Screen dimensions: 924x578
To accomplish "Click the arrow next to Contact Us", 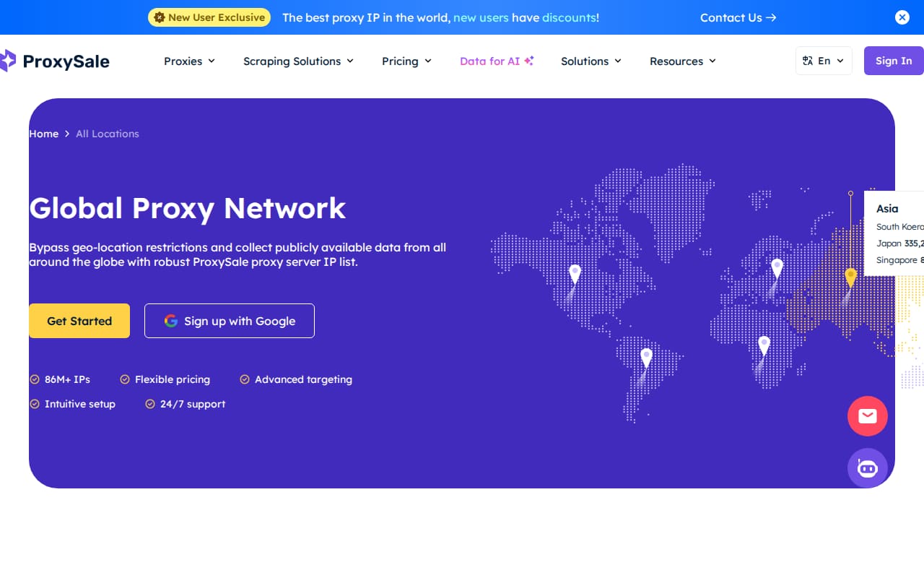I will 771,17.
